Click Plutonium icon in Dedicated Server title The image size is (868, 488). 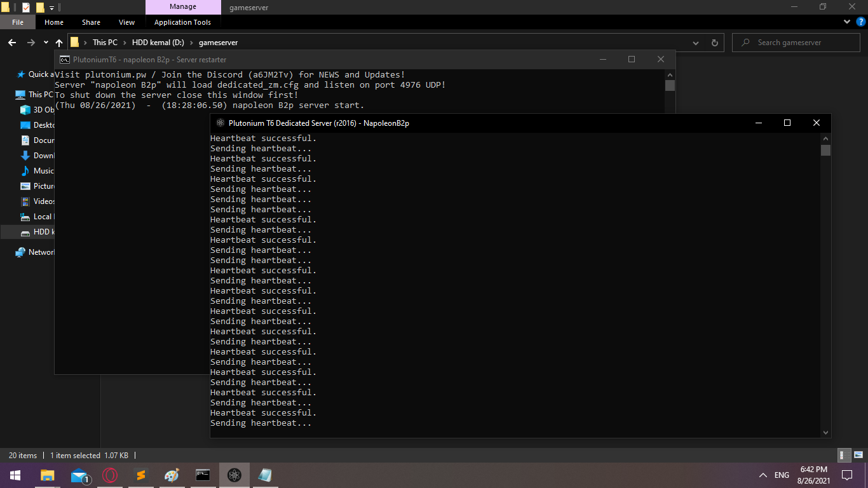(x=220, y=123)
